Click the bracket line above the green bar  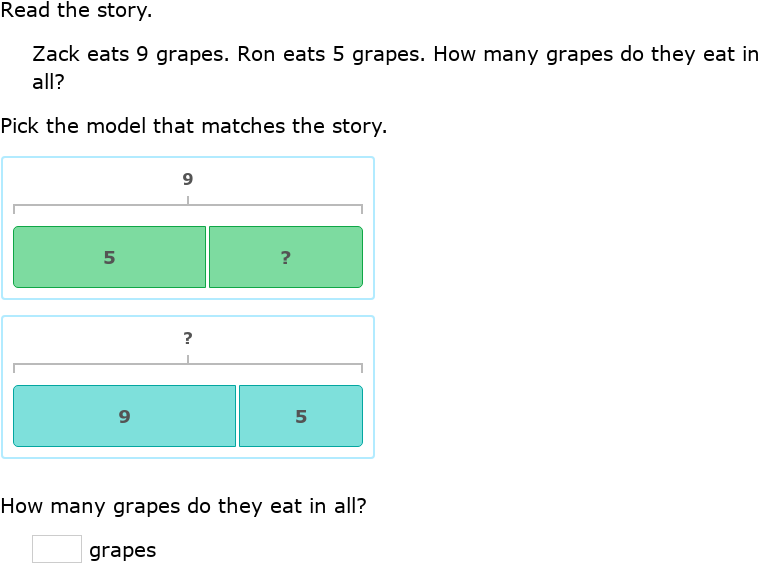coord(100,205)
